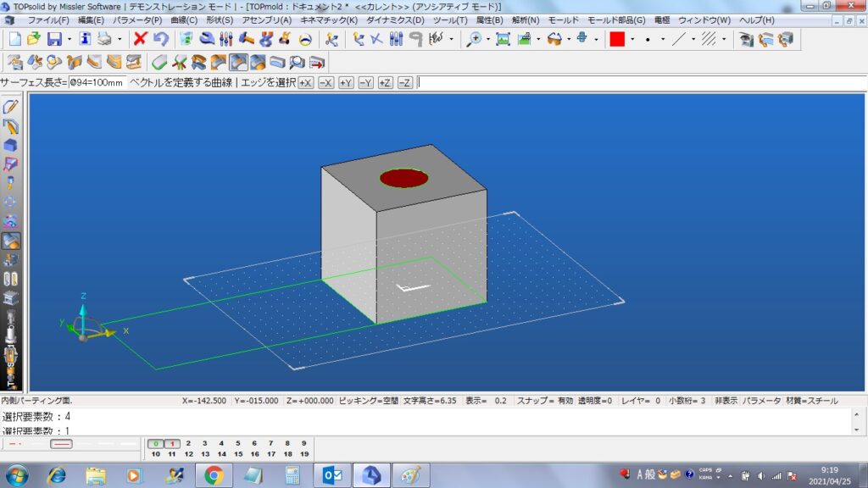The width and height of the screenshot is (868, 488).
Task: Open the ヘルプ(H) menu
Action: (757, 20)
